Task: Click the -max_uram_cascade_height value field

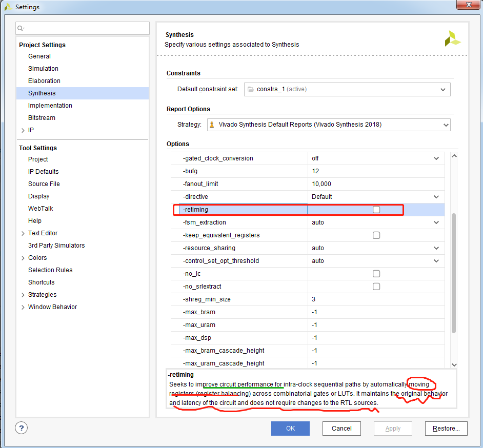Action: pos(376,363)
